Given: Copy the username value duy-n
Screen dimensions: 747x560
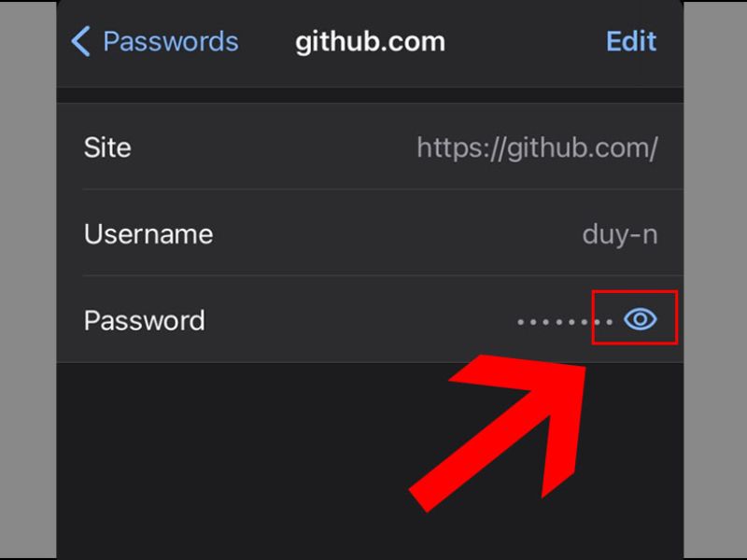Looking at the screenshot, I should pyautogui.click(x=620, y=234).
